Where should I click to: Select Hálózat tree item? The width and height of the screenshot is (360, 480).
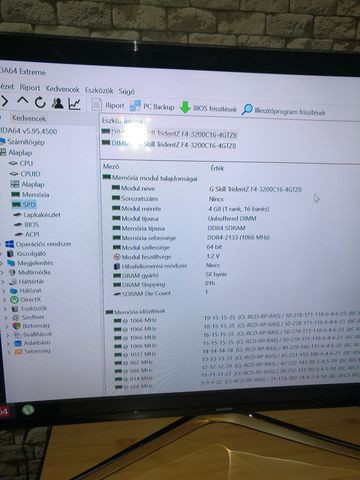[26, 291]
